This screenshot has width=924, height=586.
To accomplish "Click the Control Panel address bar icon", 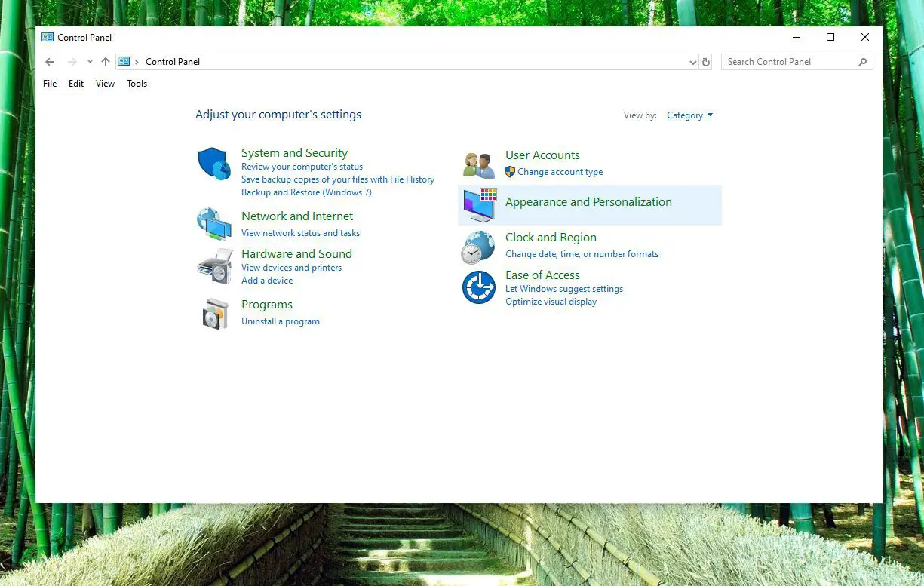I will click(x=124, y=62).
